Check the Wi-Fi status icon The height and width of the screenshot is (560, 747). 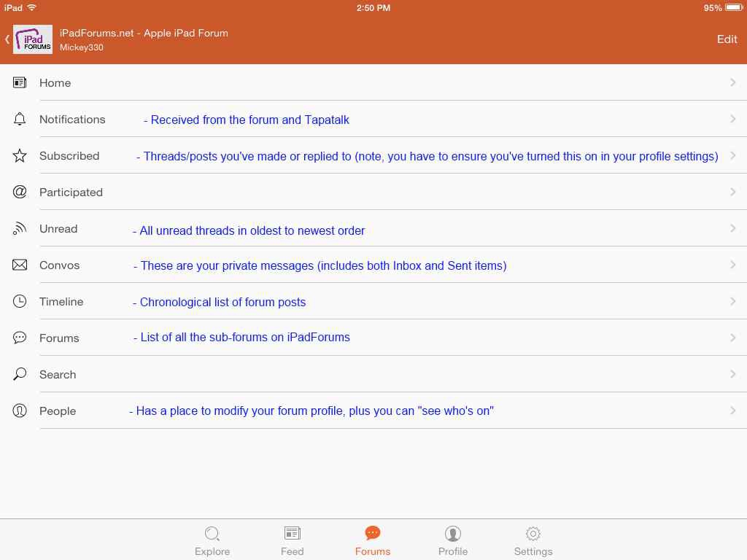coord(32,7)
